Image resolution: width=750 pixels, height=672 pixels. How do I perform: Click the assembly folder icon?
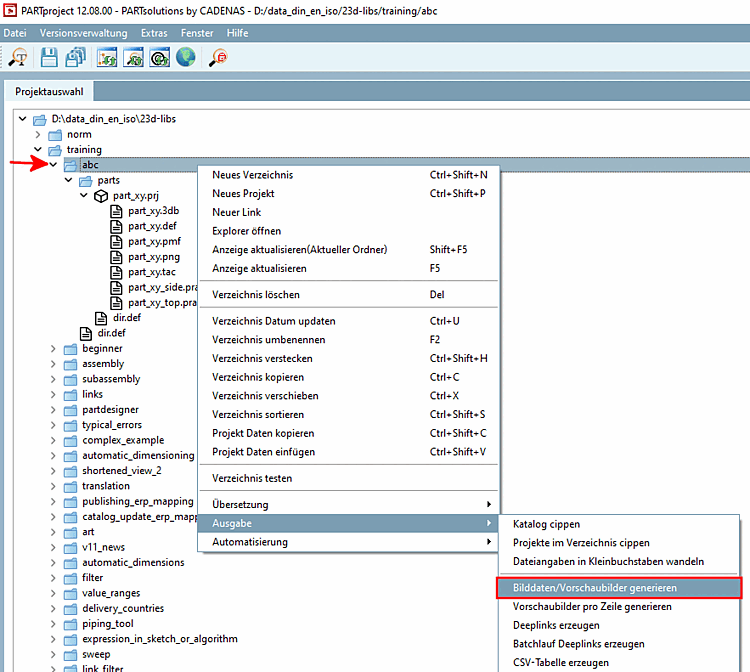tap(70, 364)
